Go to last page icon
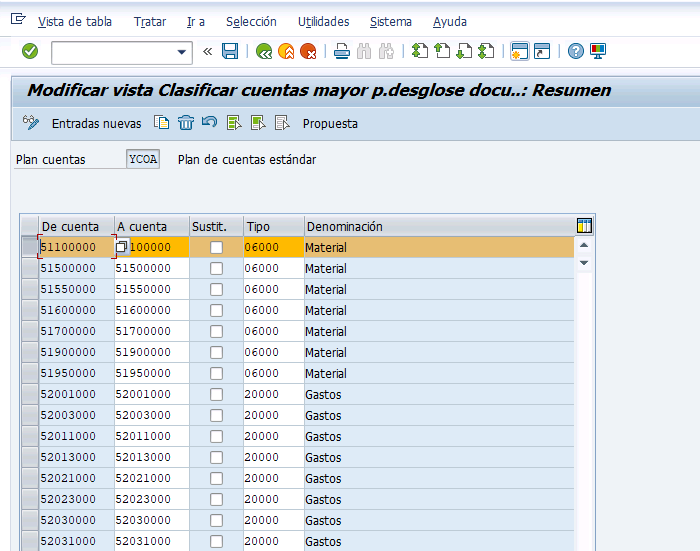Screen dimensions: 700x551 point(486,51)
